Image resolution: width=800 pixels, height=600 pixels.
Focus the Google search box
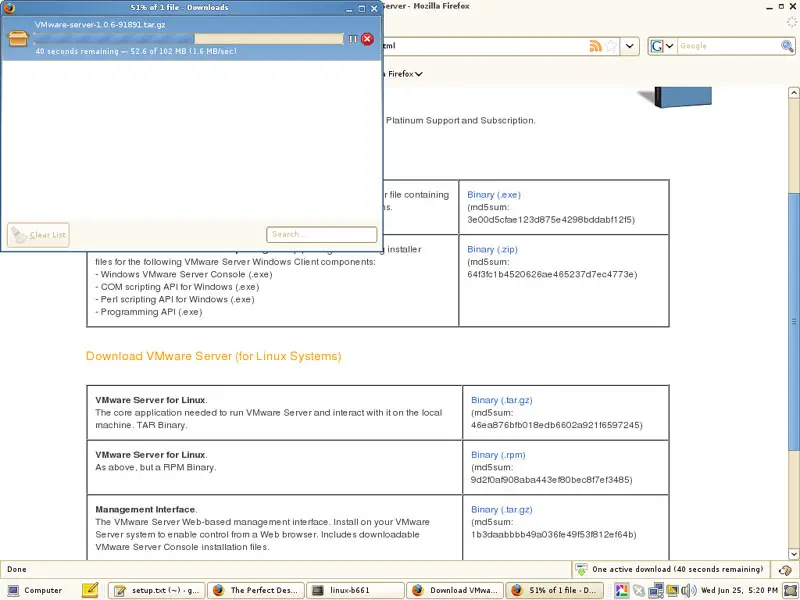coord(728,46)
